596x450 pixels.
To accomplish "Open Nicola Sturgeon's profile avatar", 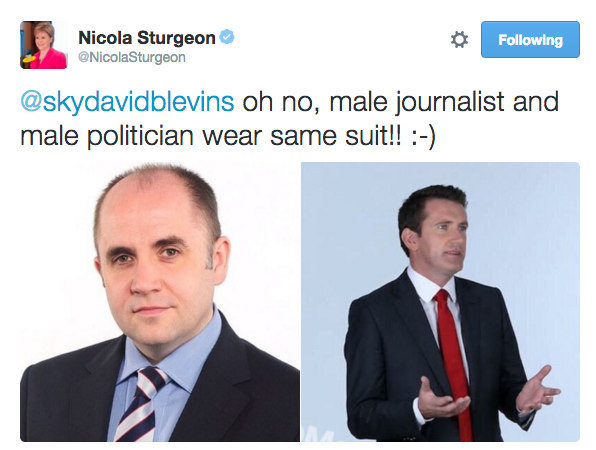I will point(44,45).
